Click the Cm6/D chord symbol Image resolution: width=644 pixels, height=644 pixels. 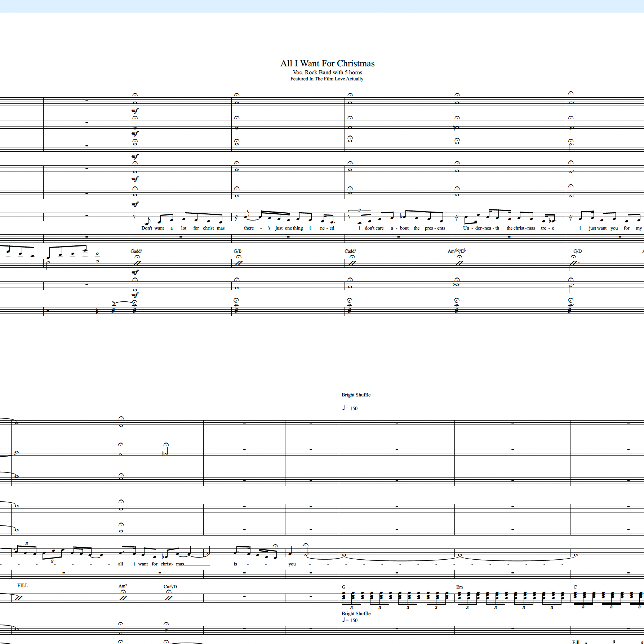pyautogui.click(x=170, y=587)
